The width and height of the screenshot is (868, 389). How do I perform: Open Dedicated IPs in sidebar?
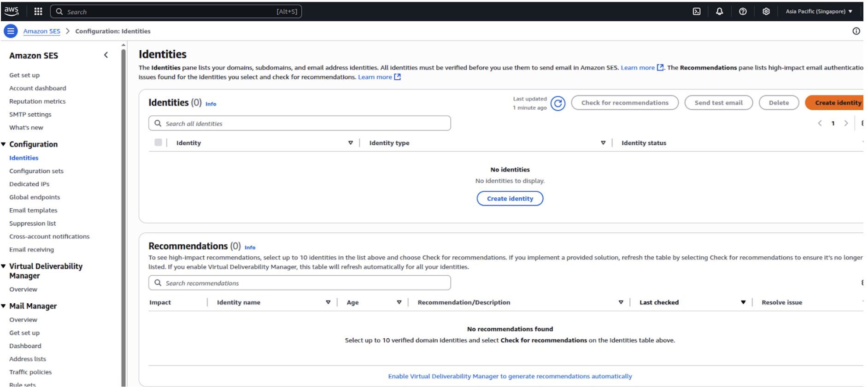coord(29,184)
